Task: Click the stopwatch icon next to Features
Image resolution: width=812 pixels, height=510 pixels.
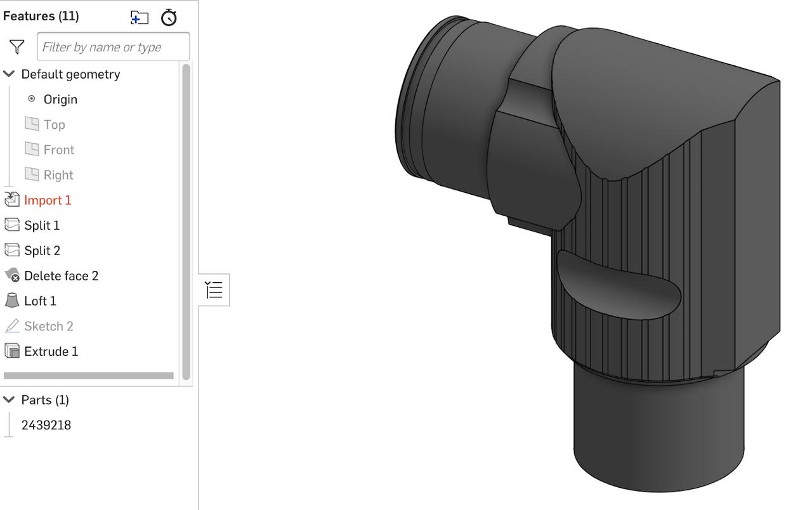Action: 168,18
